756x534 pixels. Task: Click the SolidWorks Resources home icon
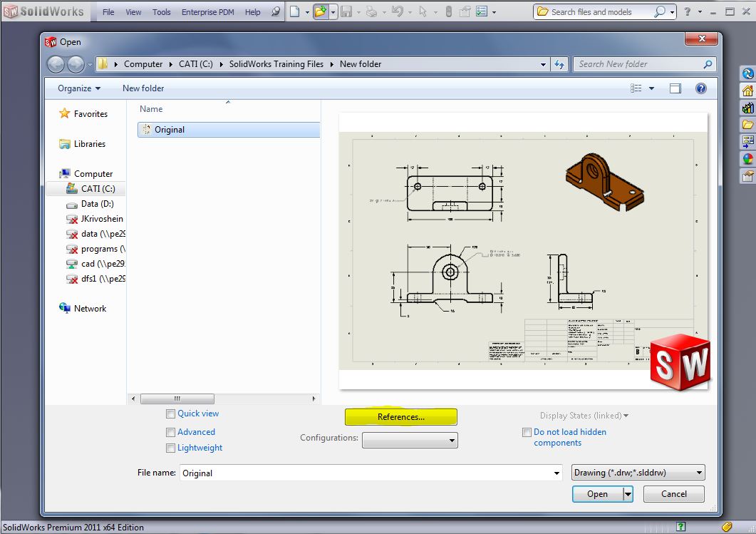pyautogui.click(x=747, y=91)
